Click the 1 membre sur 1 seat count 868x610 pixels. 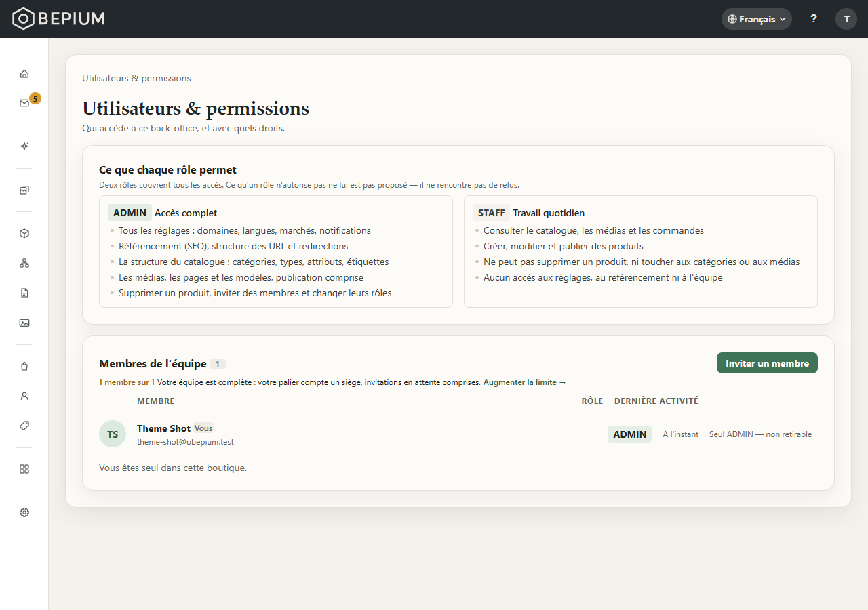coord(127,382)
